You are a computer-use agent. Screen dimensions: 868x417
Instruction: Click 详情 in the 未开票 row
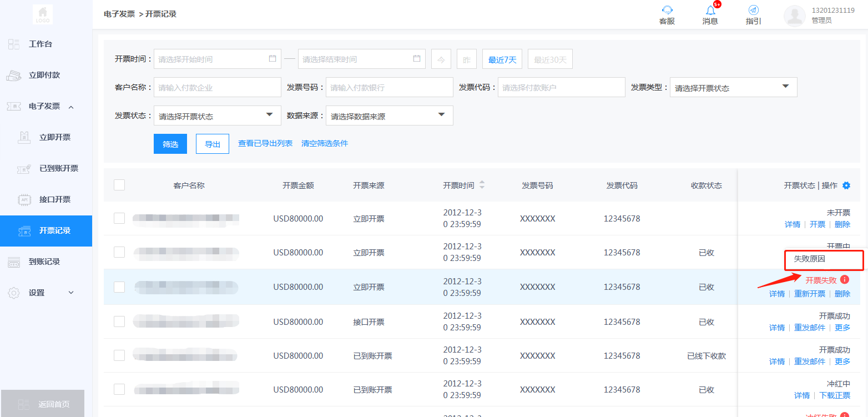[793, 224]
